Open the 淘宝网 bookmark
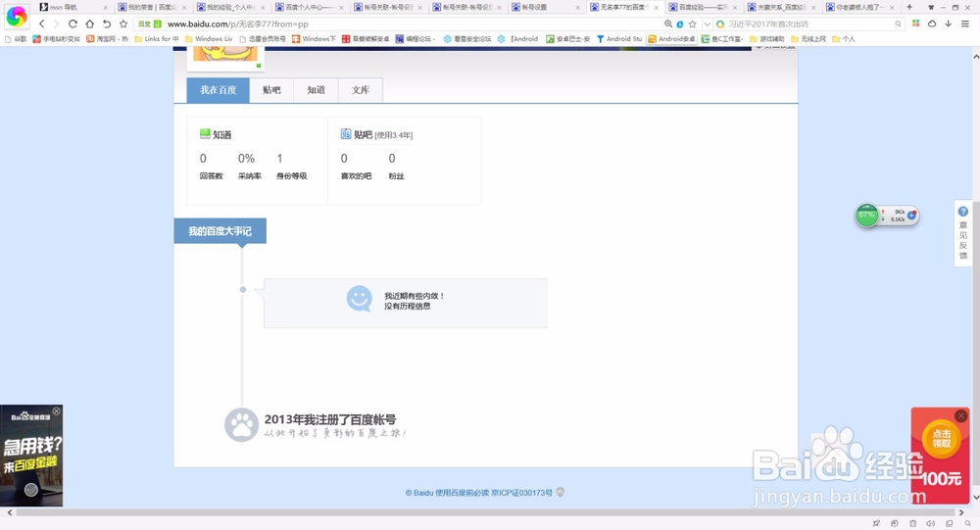980x530 pixels. click(x=107, y=39)
